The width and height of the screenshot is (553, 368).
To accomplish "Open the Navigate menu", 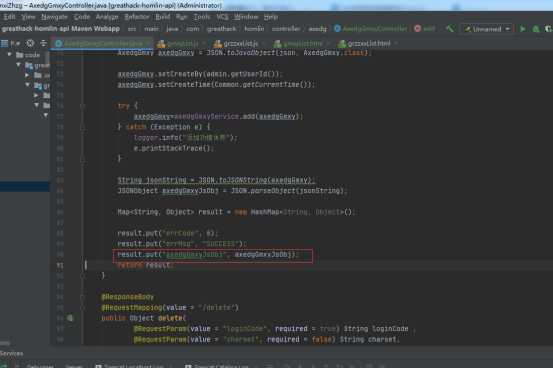I will pyautogui.click(x=54, y=17).
